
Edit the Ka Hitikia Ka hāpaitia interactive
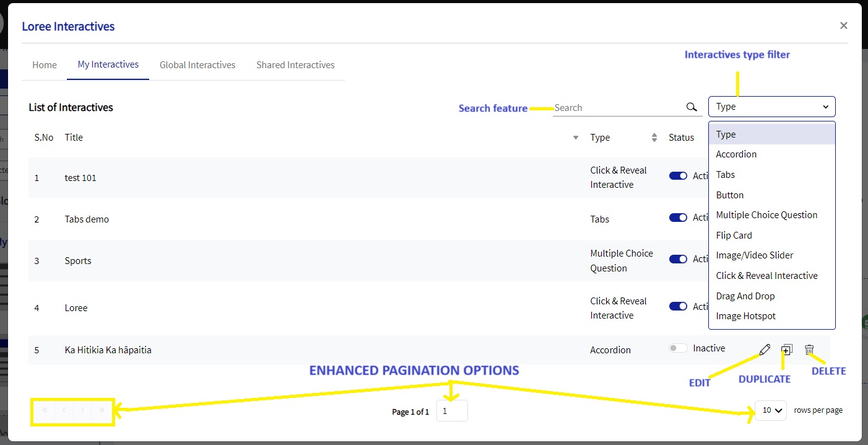pos(765,350)
